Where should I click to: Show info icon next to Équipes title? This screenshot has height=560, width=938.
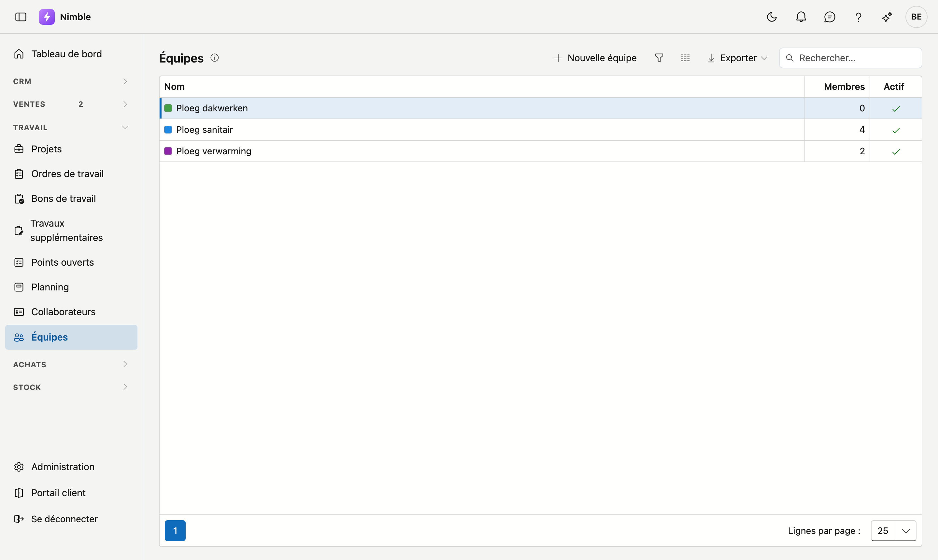pos(214,58)
